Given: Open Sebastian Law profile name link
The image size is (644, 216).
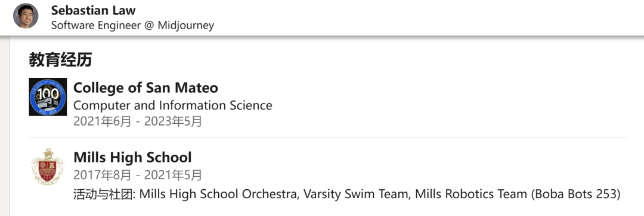Looking at the screenshot, I should [x=93, y=10].
